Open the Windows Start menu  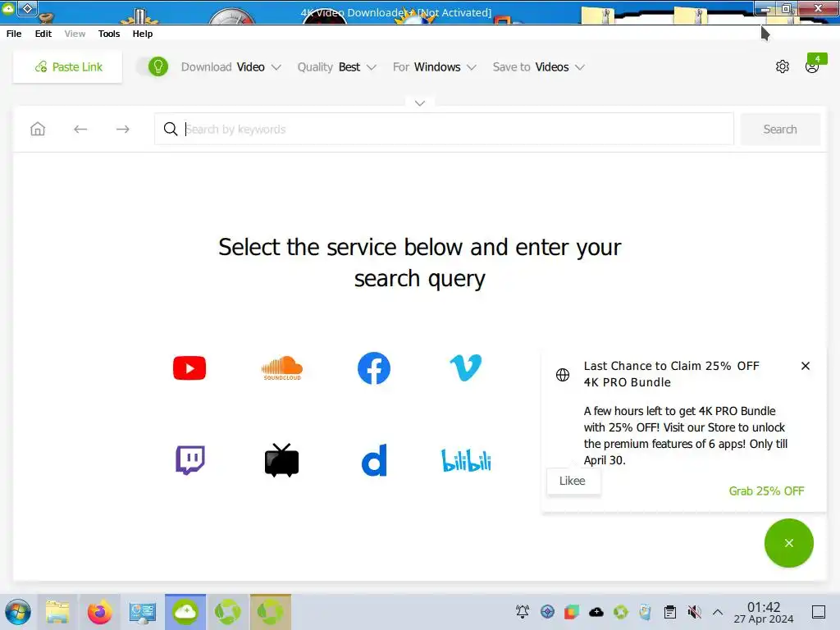pos(18,612)
